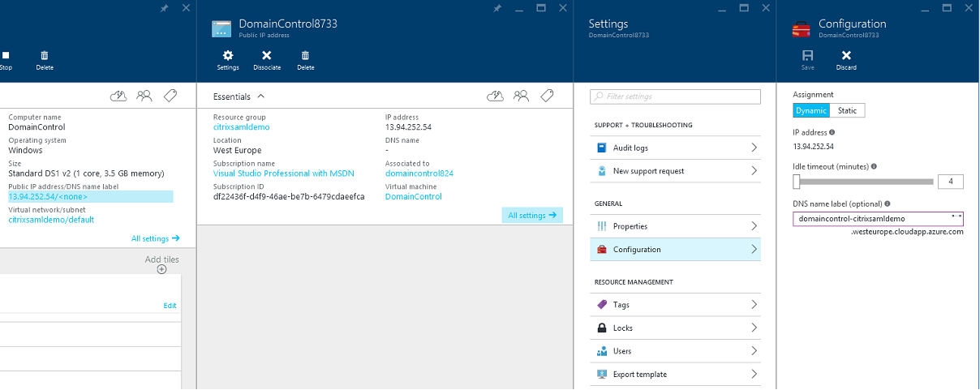Click the Discard icon in Configuration
980x390 pixels.
(846, 56)
